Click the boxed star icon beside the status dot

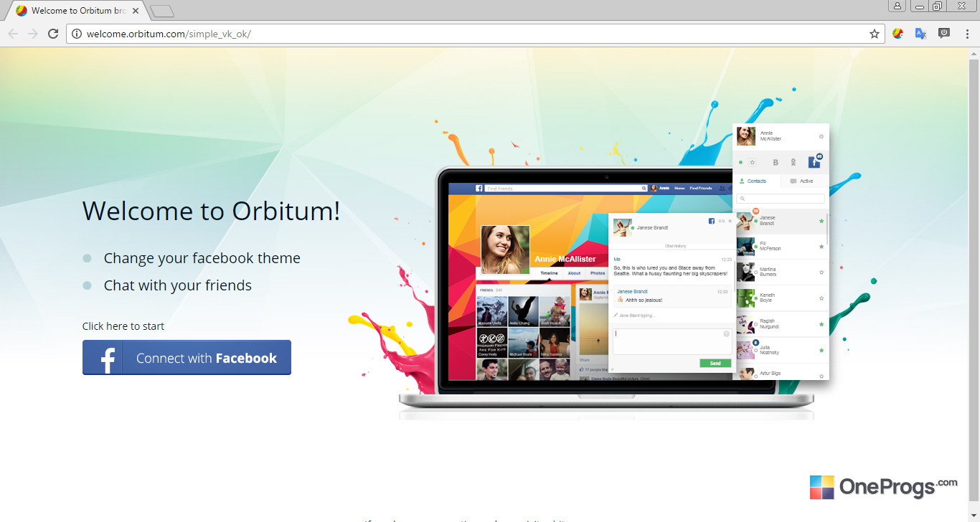coord(753,163)
